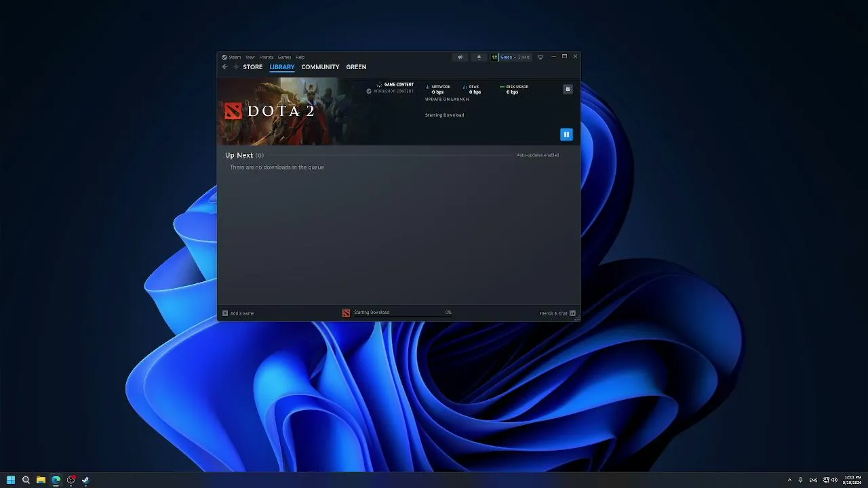Click the ENG language indicator

(x=813, y=480)
